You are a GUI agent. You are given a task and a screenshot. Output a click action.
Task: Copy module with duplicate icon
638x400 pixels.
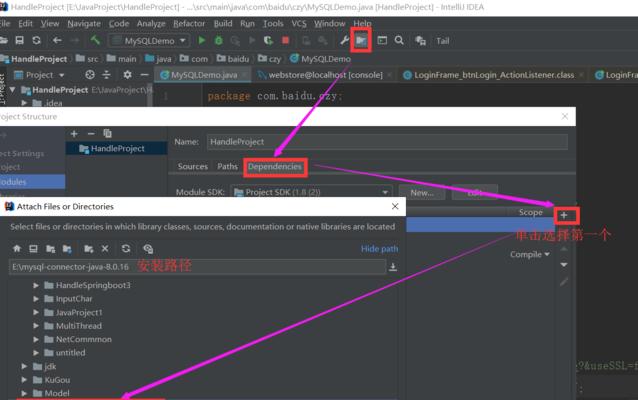pos(107,133)
